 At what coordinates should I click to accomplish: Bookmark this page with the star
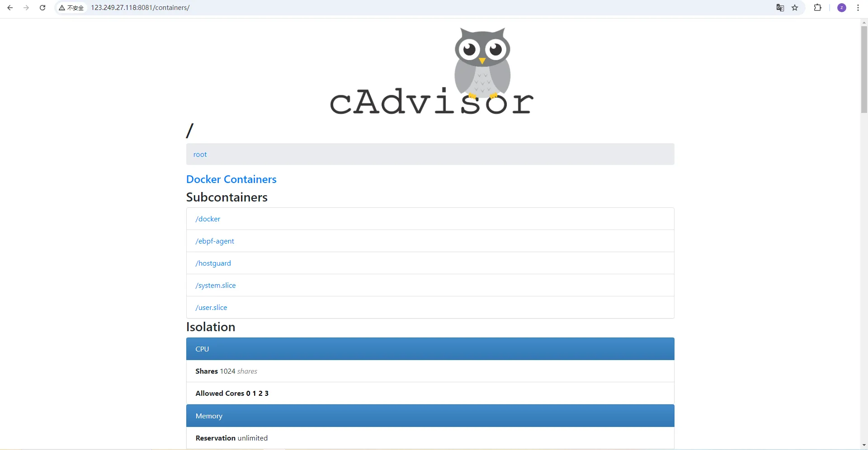pyautogui.click(x=795, y=8)
